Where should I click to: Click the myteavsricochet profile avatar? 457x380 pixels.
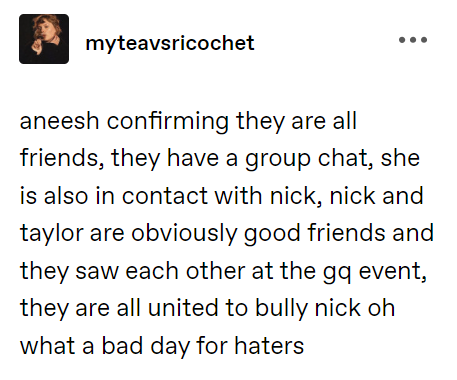44,39
